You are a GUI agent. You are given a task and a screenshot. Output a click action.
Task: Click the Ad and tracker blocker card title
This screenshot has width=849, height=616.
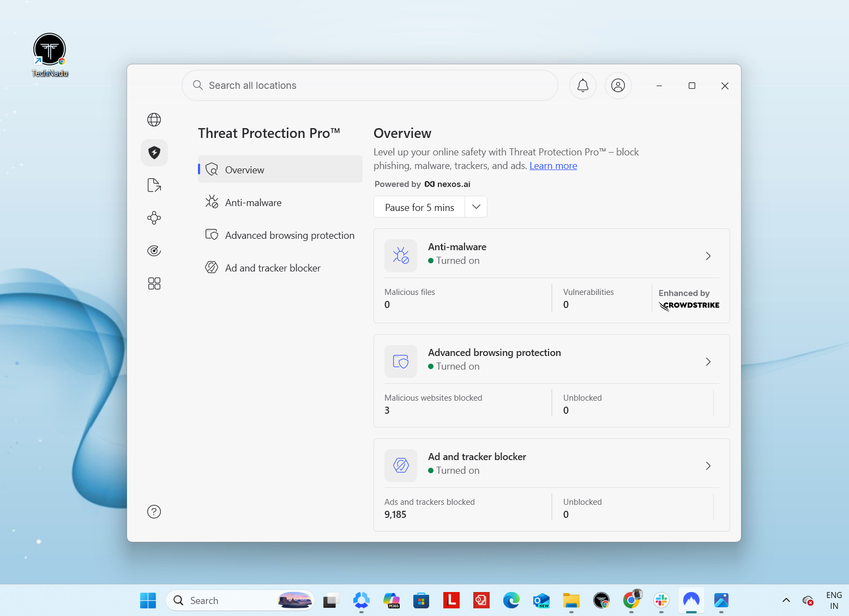coord(477,457)
